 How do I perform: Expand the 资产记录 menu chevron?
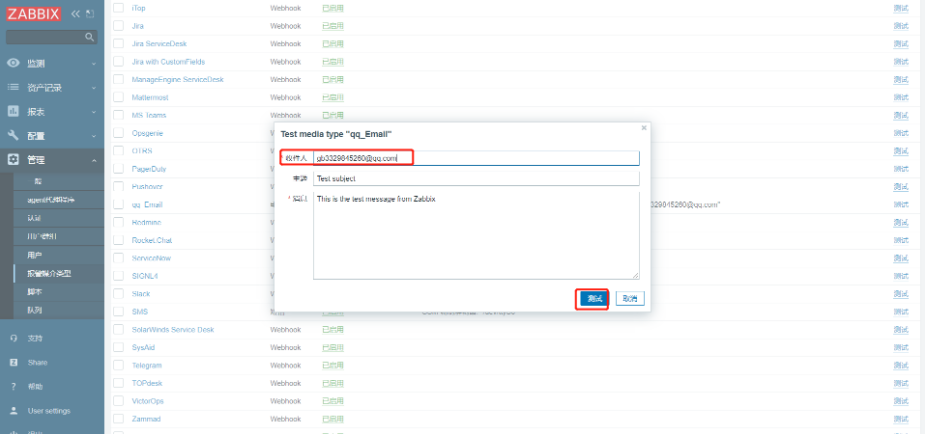[x=94, y=88]
